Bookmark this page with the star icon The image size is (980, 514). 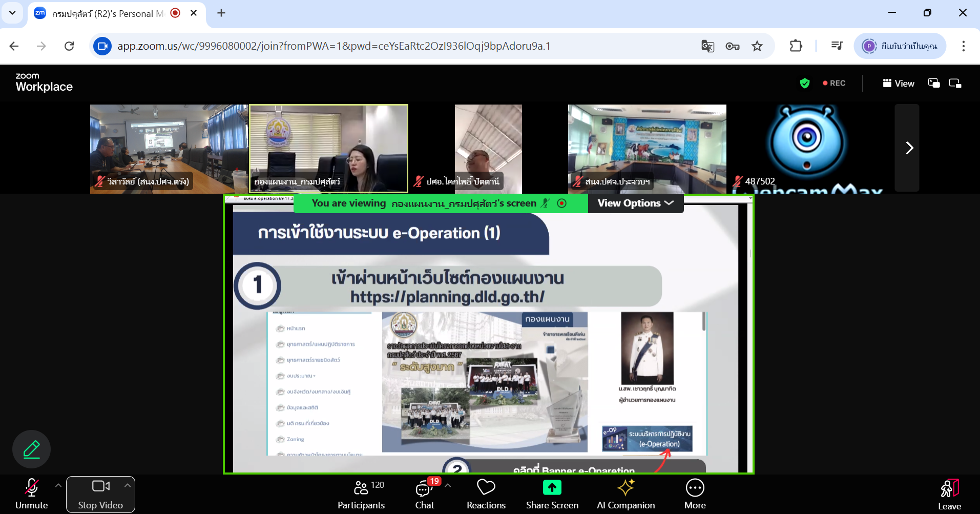coord(757,46)
